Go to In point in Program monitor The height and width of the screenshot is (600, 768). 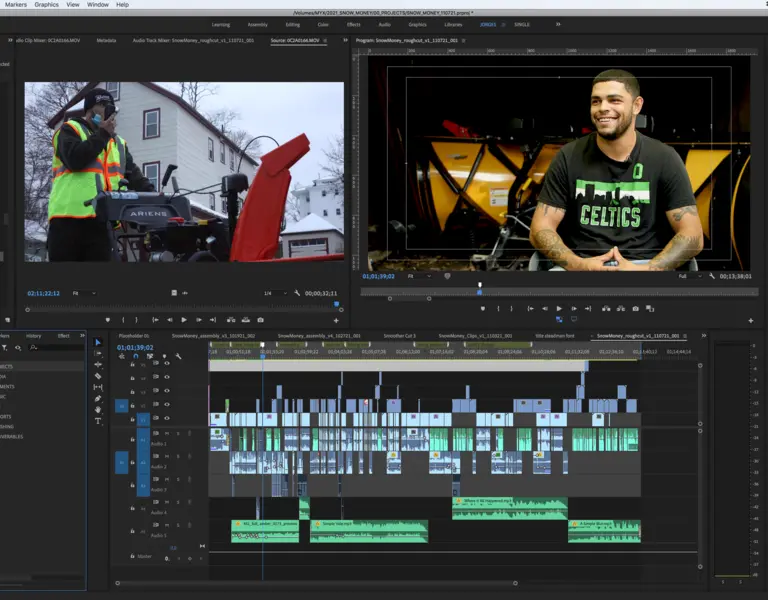[530, 309]
